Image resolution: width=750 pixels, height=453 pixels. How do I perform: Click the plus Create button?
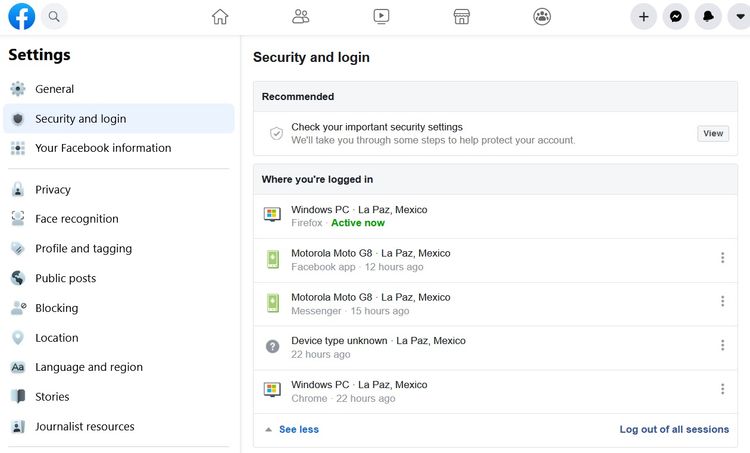pos(643,17)
